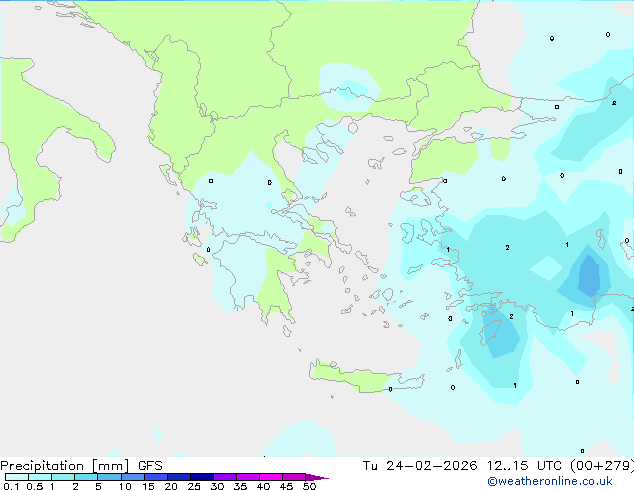Click the legend scale label "5"
Screen dimensions: 634x490
(98, 486)
